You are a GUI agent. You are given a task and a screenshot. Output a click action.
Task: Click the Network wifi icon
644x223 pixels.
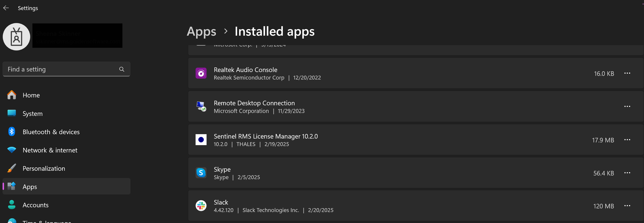12,150
